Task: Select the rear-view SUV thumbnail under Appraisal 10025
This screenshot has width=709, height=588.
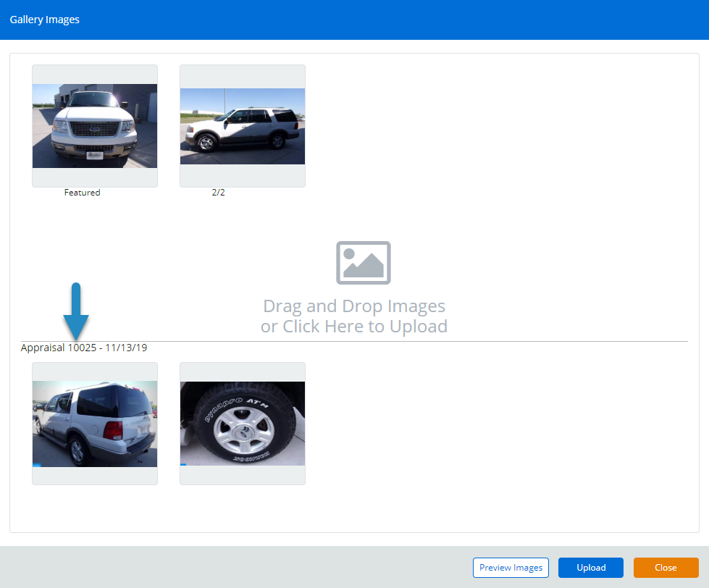Action: coord(94,422)
